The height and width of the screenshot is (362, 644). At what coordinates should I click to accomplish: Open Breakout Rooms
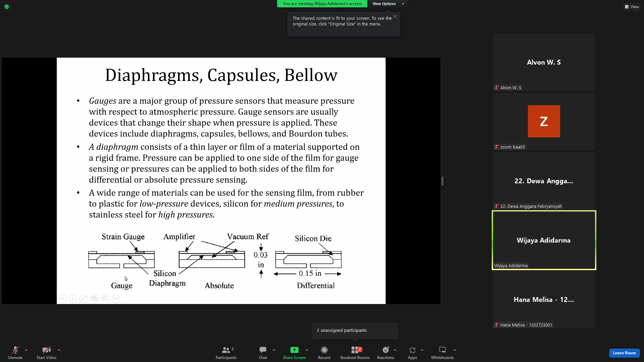click(x=355, y=353)
